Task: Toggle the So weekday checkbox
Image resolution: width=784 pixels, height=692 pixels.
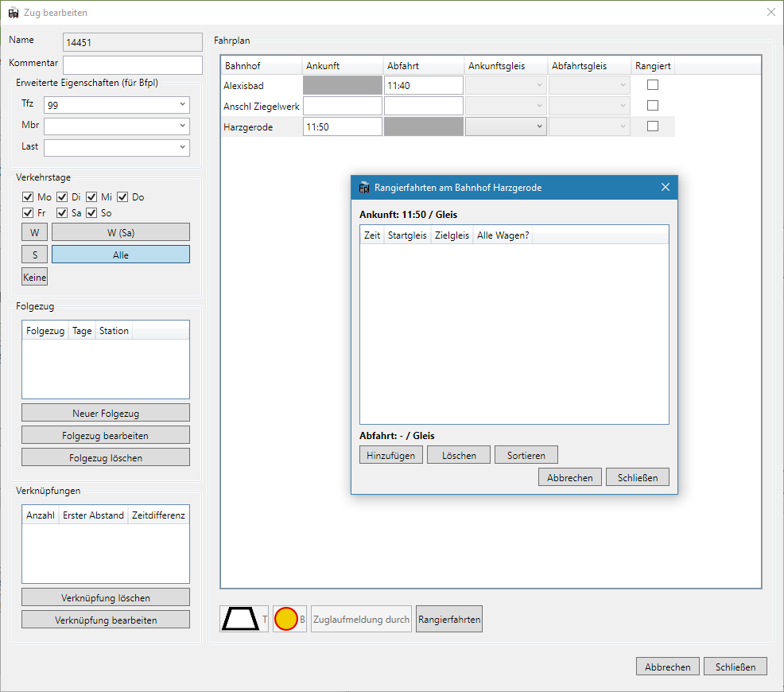Action: click(91, 213)
